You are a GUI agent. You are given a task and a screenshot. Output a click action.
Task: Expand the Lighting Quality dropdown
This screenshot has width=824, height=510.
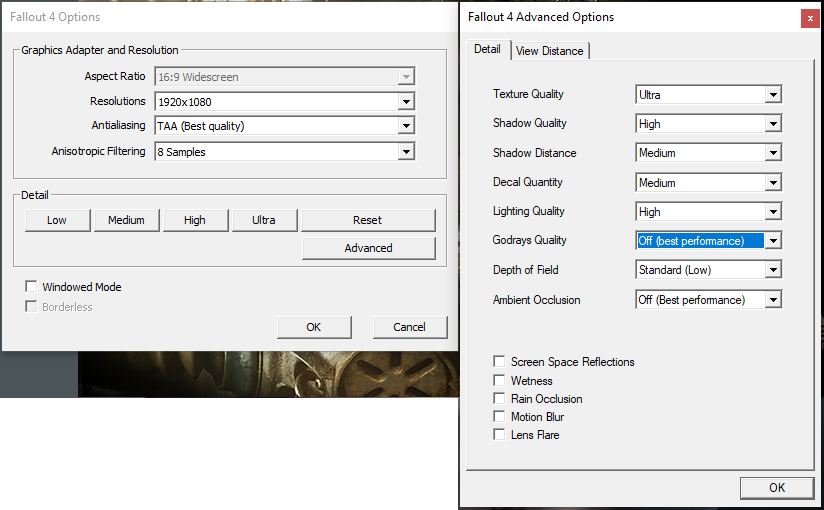tap(708, 212)
